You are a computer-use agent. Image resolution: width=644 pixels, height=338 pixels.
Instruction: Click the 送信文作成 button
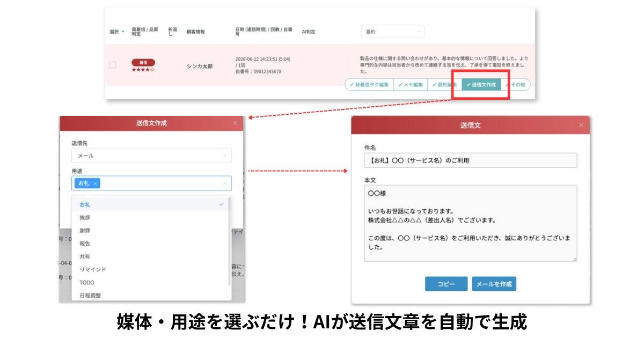tap(481, 85)
